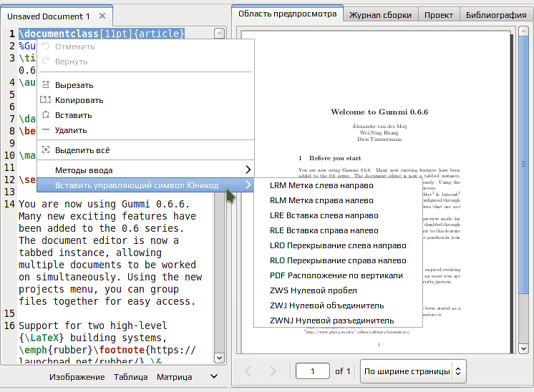Expand the Методы ввода submenu arrow
Viewport: 534px width, 392px height.
pos(248,170)
